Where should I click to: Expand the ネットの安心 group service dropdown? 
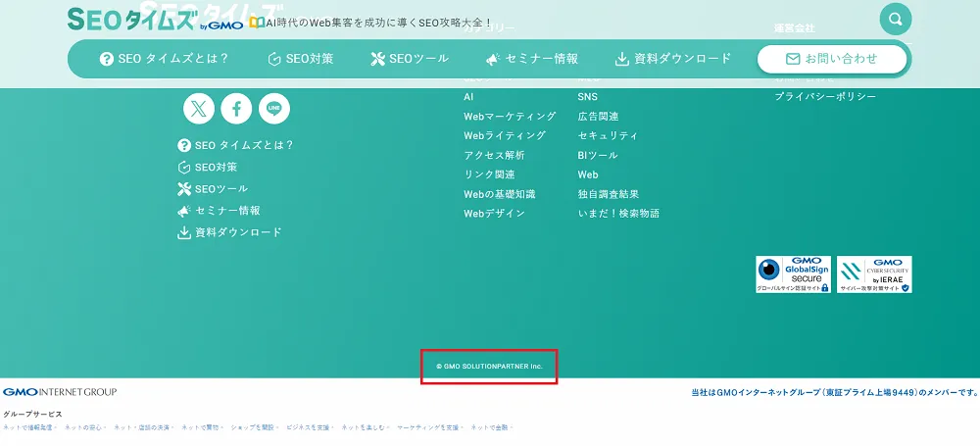coord(84,427)
